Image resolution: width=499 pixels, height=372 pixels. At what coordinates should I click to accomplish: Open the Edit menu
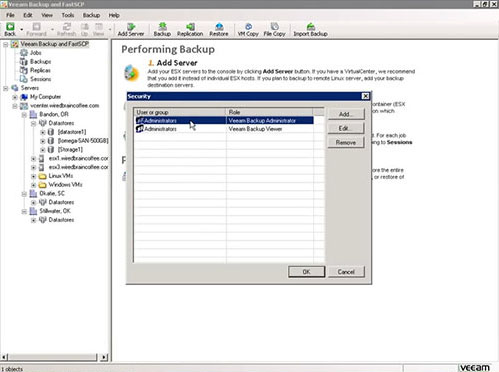28,15
